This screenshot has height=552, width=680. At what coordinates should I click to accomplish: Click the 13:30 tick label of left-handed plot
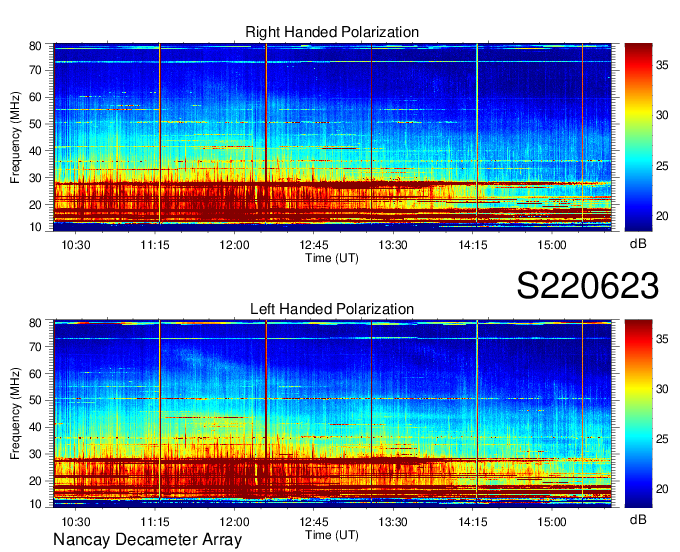(x=393, y=522)
